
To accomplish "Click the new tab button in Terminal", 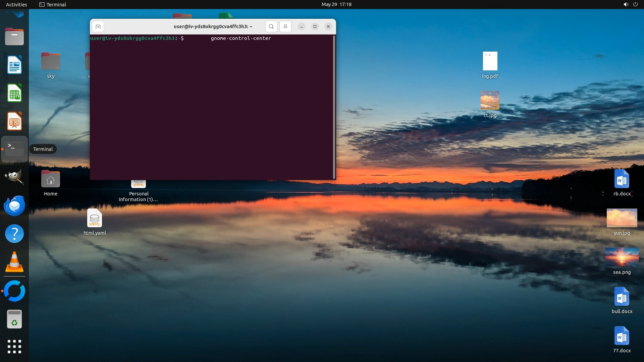I will click(x=98, y=26).
